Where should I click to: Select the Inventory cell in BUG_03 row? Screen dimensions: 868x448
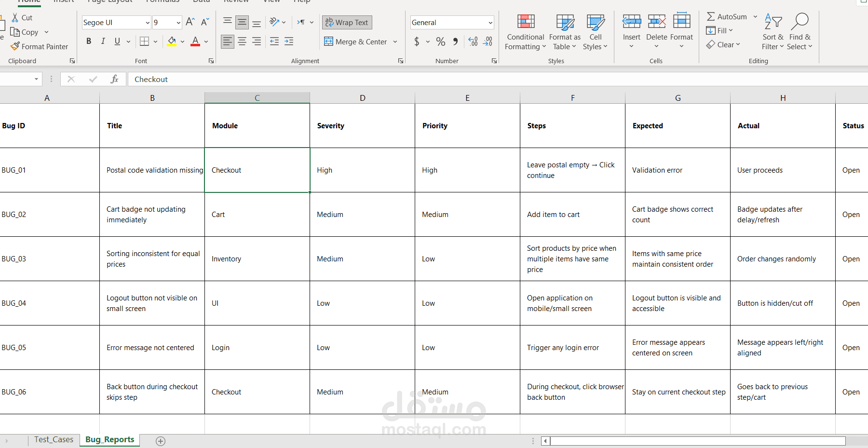[x=257, y=259]
